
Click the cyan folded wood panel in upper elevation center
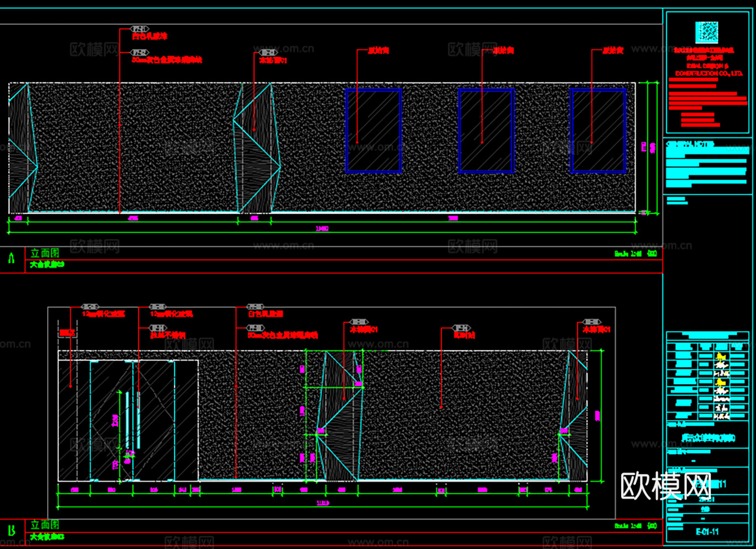pos(256,147)
